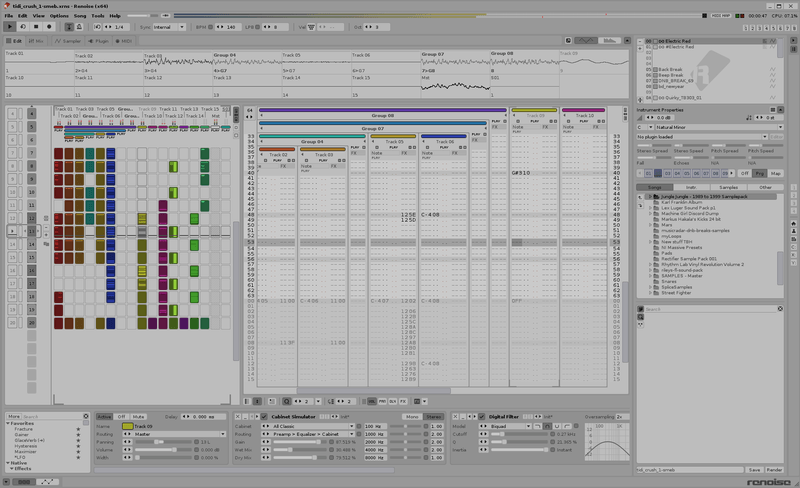The width and height of the screenshot is (800, 488).
Task: Click the track Volume slider
Action: click(163, 450)
